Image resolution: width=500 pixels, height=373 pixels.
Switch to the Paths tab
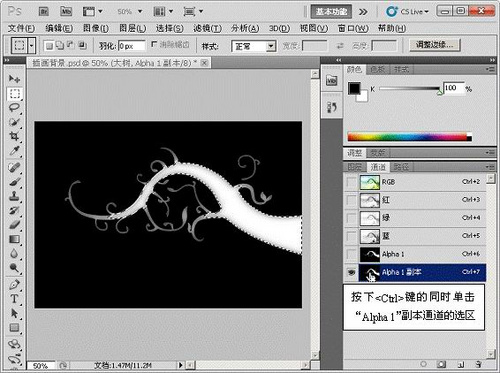point(401,167)
